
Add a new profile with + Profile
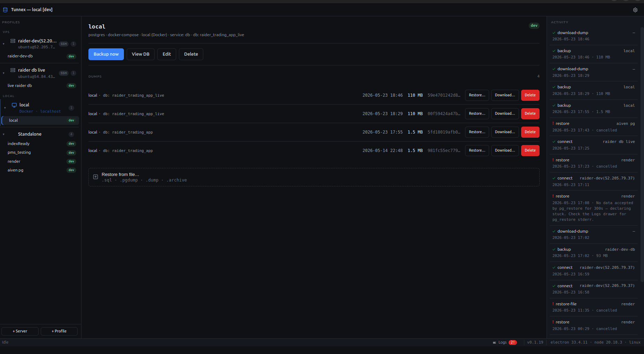pyautogui.click(x=59, y=331)
